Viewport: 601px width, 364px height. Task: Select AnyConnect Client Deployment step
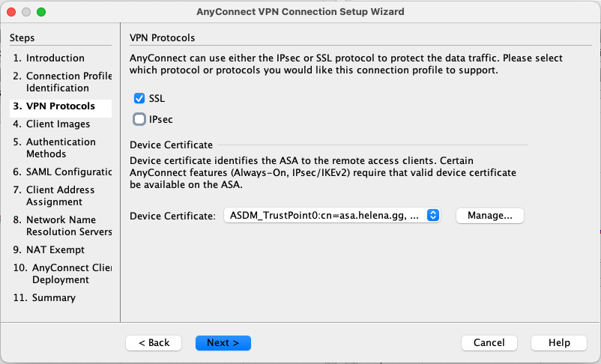pyautogui.click(x=63, y=274)
